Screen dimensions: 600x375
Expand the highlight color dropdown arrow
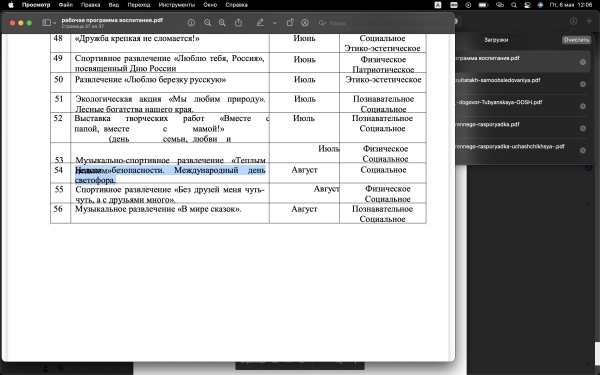pos(274,23)
